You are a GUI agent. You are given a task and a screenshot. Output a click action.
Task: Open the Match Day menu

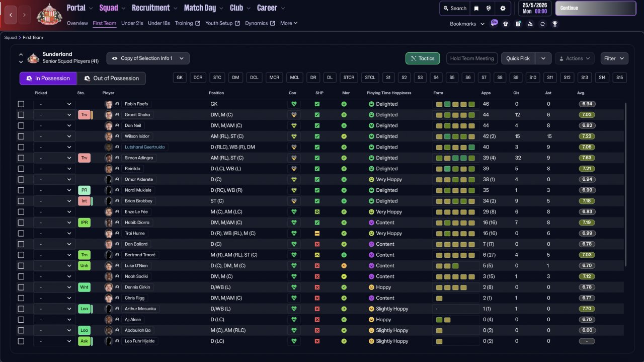204,8
